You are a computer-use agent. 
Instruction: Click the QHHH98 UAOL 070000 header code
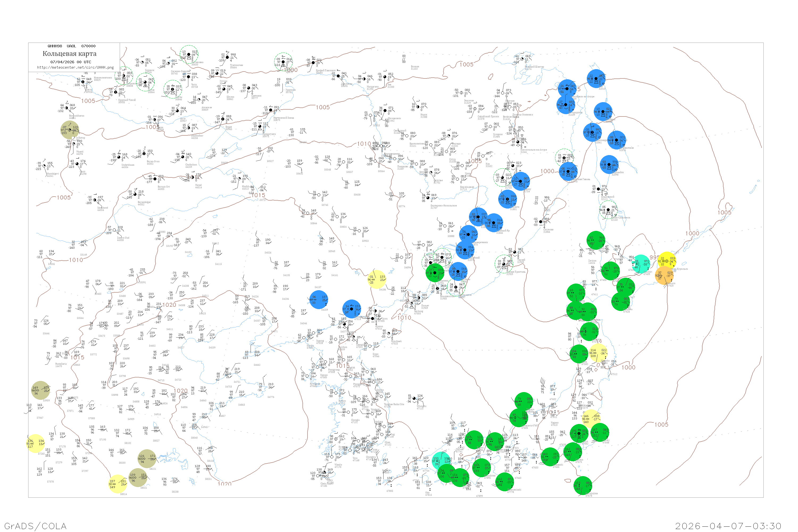pos(72,46)
